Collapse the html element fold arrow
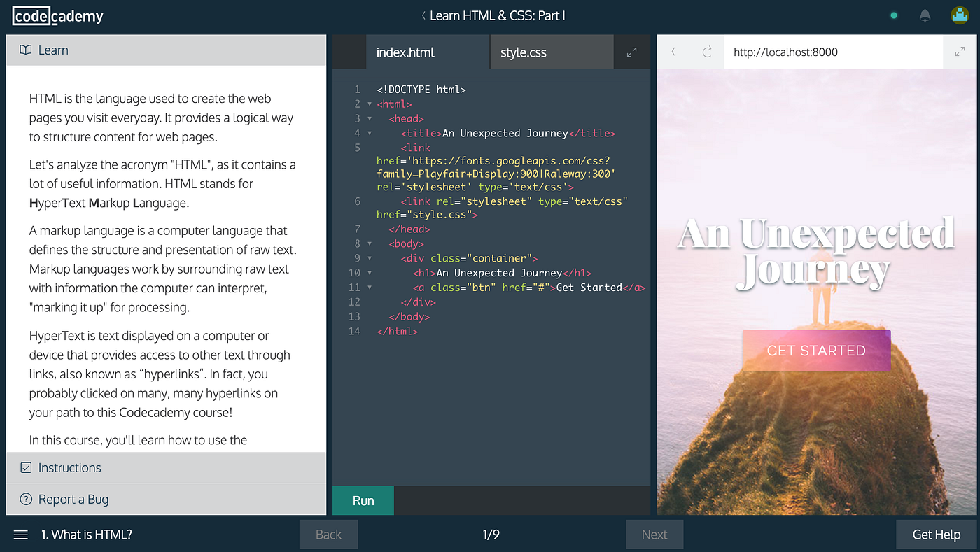The width and height of the screenshot is (980, 552). coord(370,104)
